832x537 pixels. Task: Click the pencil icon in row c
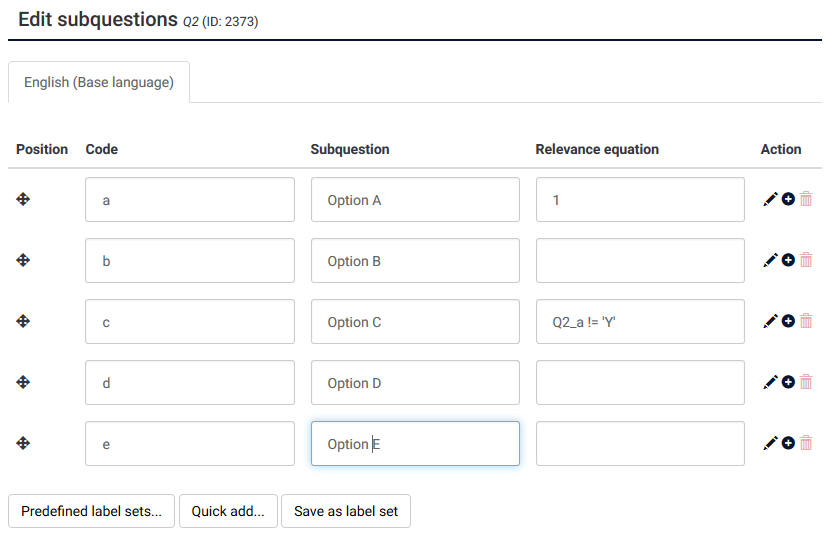770,321
